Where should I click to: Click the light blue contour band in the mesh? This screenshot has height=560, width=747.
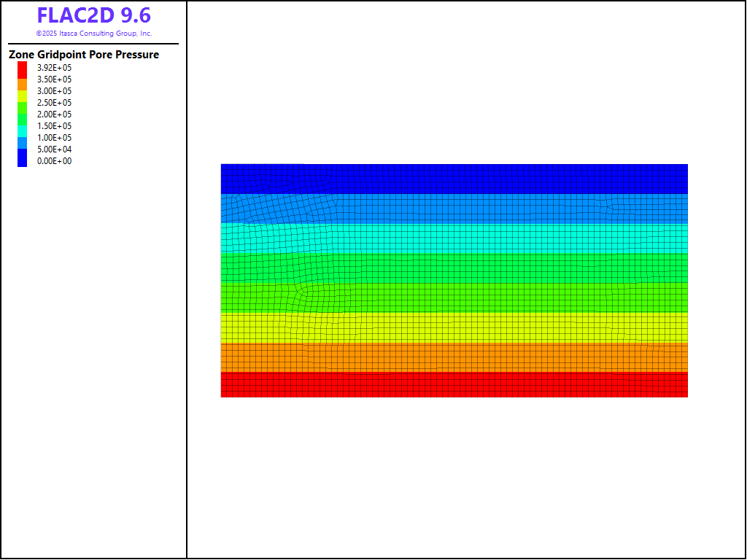click(x=454, y=208)
